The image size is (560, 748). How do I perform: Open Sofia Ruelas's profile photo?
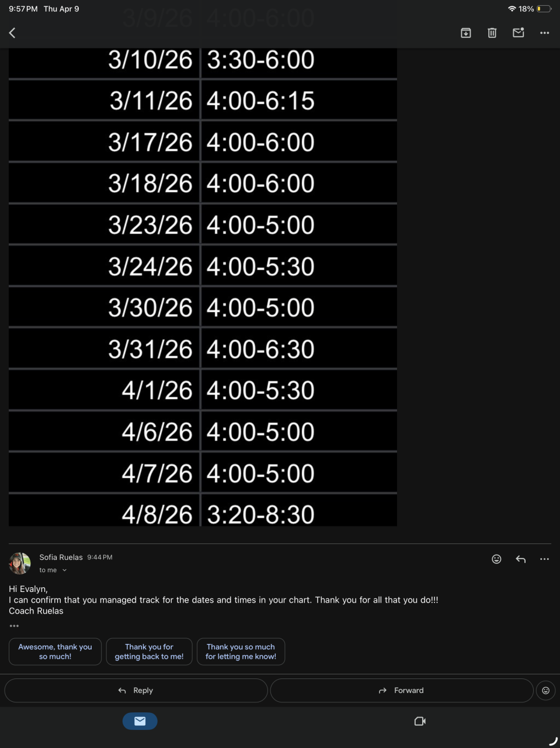point(20,563)
